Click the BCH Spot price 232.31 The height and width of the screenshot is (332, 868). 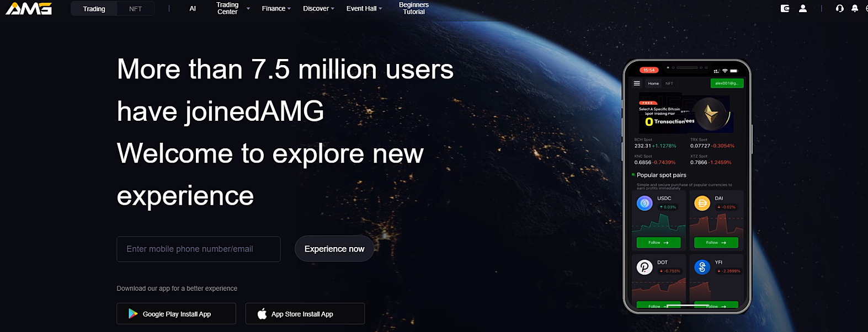click(x=642, y=146)
